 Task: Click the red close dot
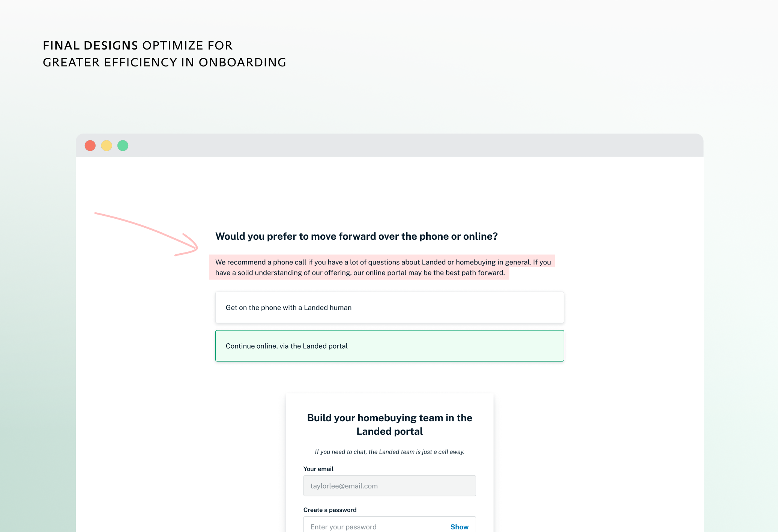coord(90,146)
